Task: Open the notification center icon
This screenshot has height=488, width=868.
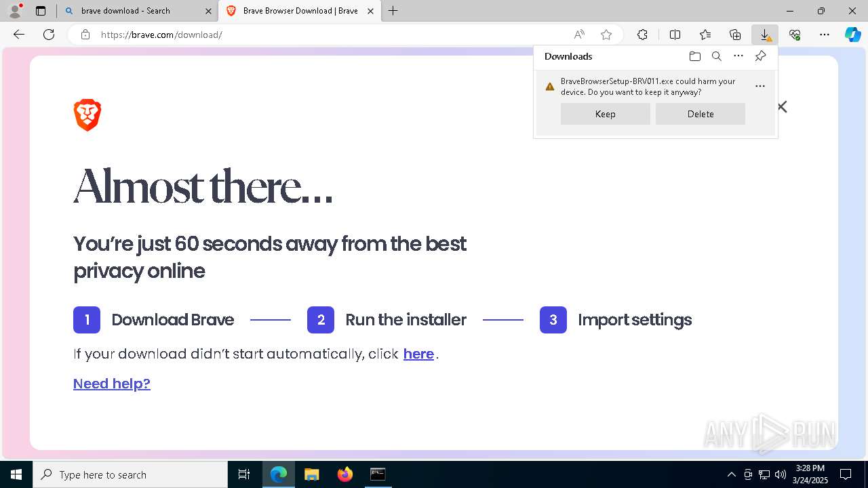Action: coord(846,474)
